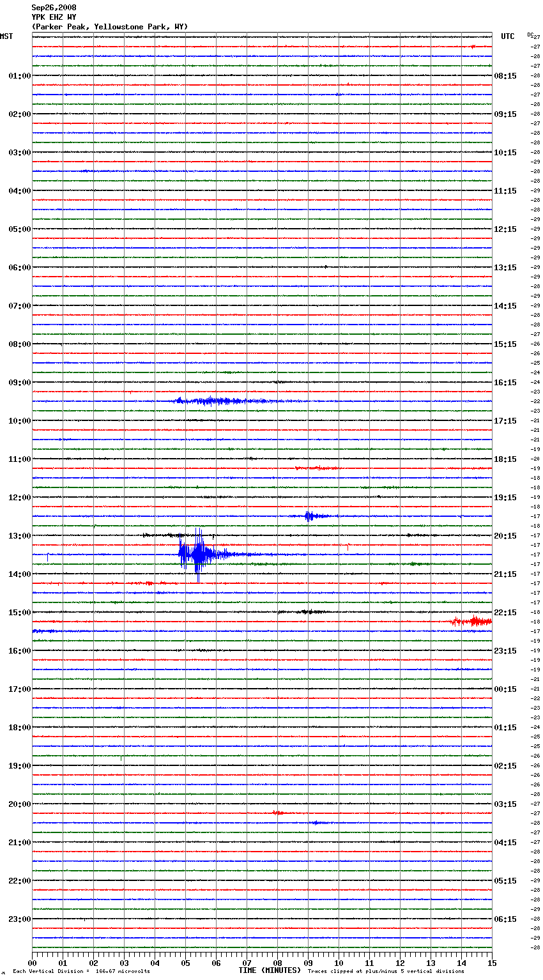Viewport: 543px width, 980px height.
Task: Select the 04:00 MST row label
Action: click(20, 191)
